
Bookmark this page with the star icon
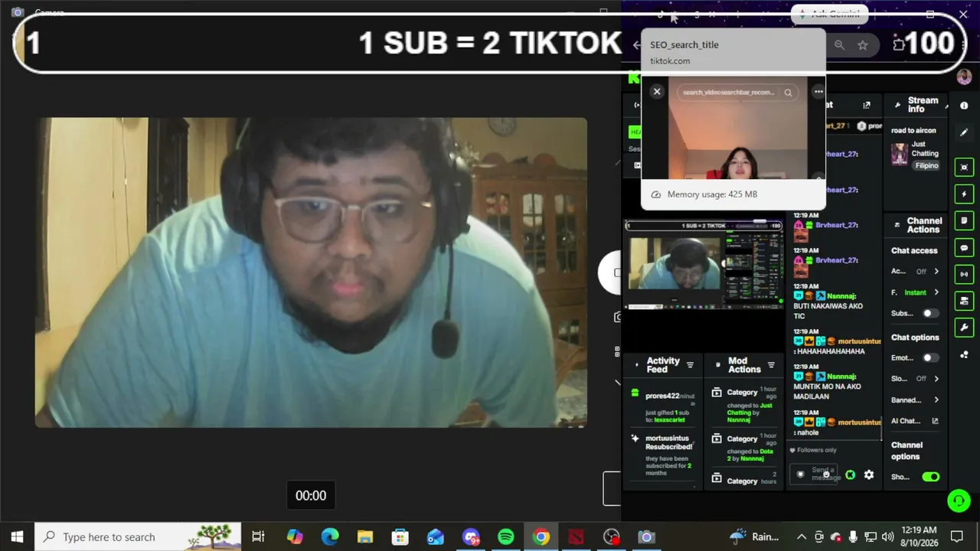click(863, 45)
